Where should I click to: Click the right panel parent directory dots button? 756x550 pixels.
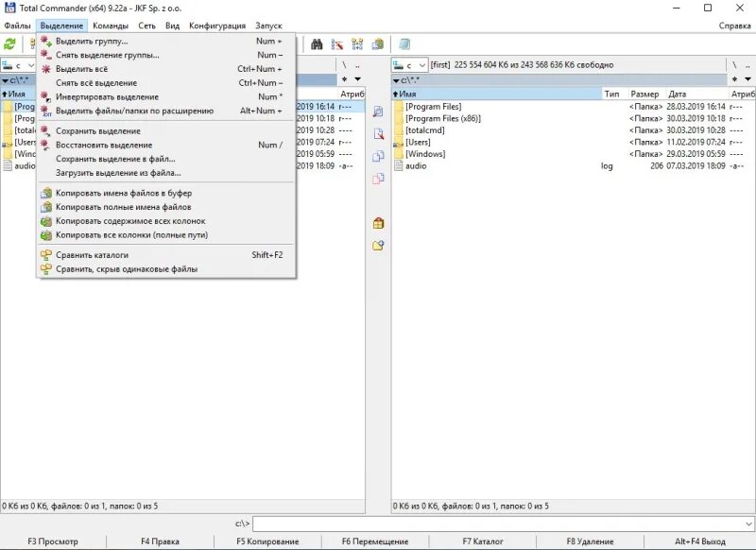747,64
